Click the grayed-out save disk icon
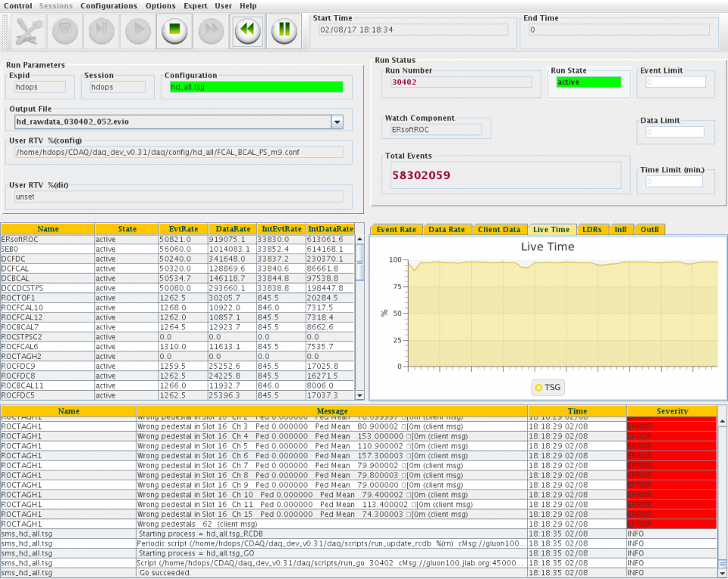 pyautogui.click(x=64, y=30)
